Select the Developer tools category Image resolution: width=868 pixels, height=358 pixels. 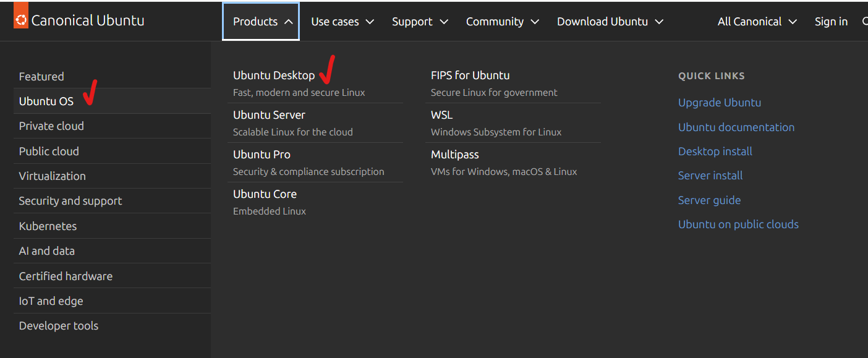pos(112,326)
